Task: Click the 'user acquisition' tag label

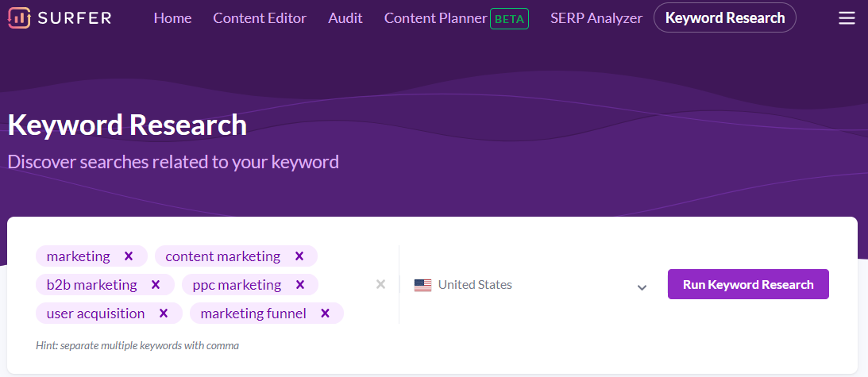Action: [95, 314]
